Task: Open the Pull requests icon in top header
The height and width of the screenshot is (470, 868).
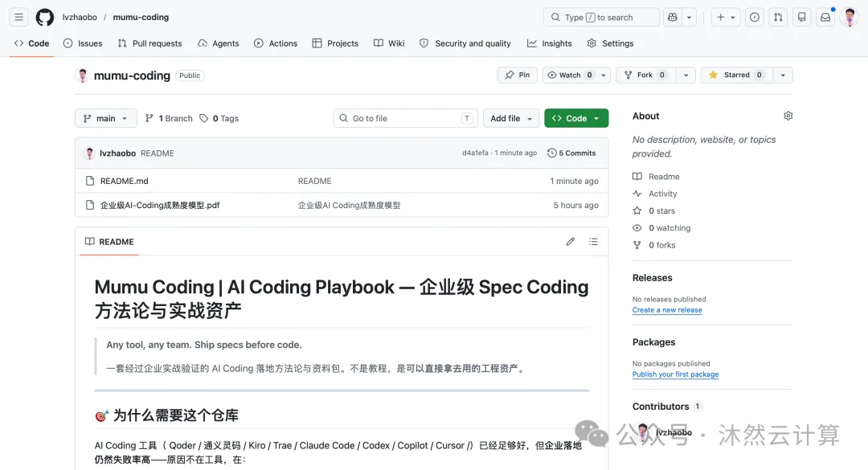Action: 778,17
